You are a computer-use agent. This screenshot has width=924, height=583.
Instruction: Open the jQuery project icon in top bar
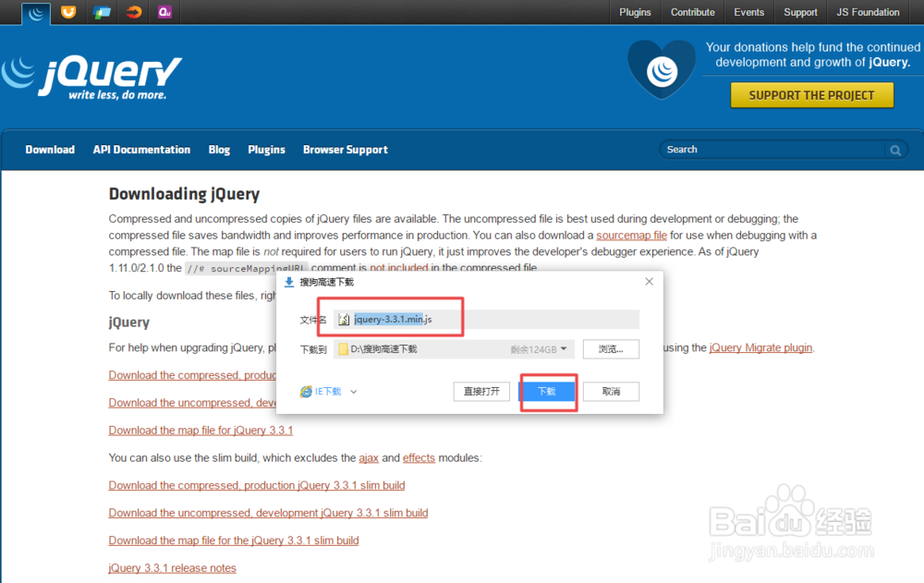(x=36, y=13)
